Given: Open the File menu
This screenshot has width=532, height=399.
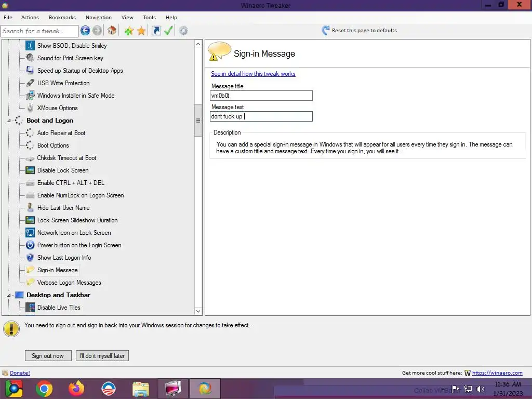Looking at the screenshot, I should (x=8, y=17).
